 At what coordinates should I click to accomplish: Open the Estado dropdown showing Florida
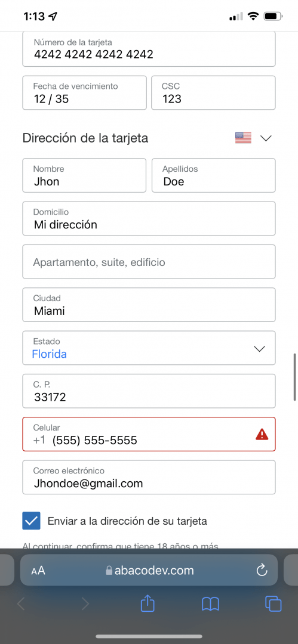click(149, 348)
